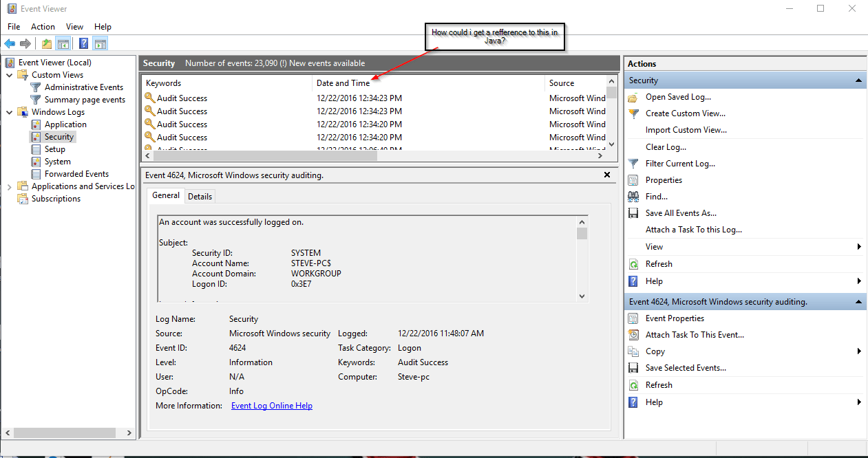Click the blue Help toolbar icon

84,44
